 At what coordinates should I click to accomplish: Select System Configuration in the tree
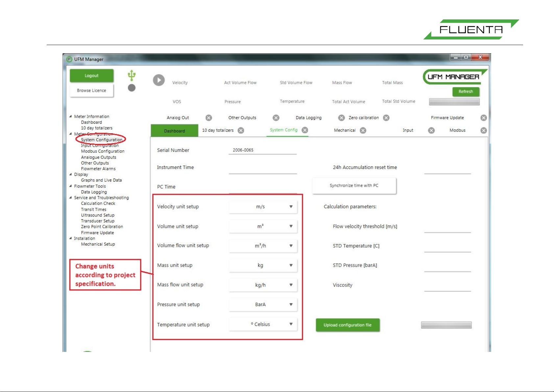coord(102,140)
